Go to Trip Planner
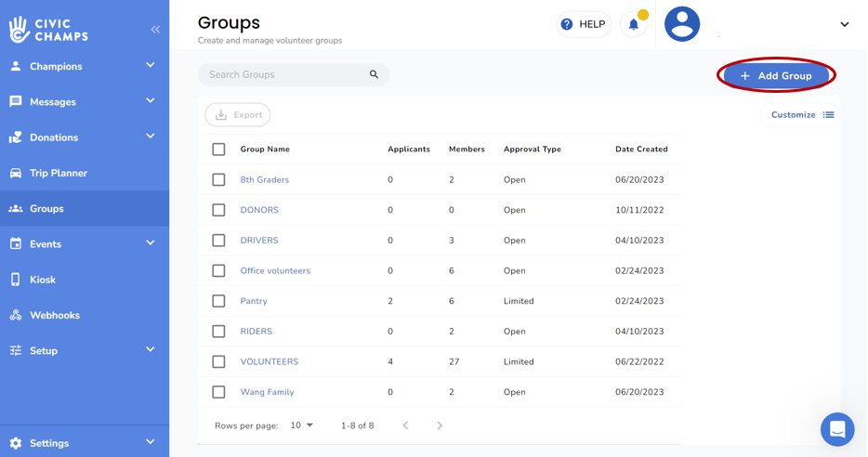The width and height of the screenshot is (868, 457). [58, 173]
